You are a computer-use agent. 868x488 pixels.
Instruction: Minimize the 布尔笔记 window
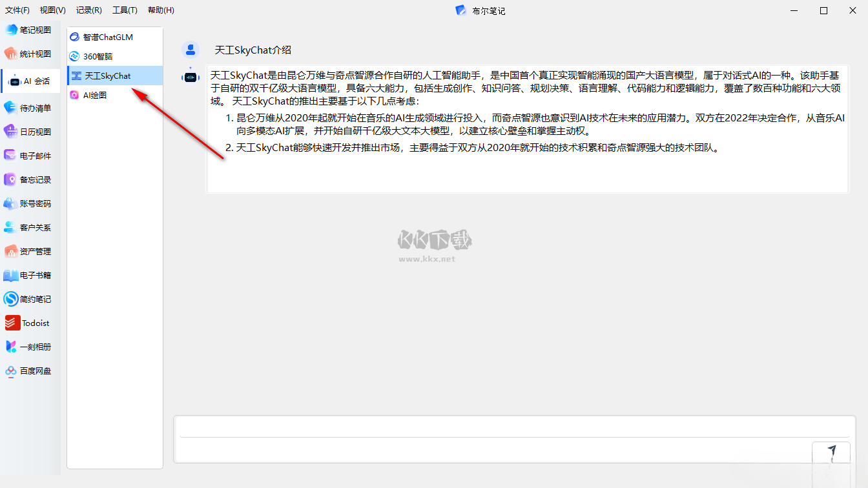tap(794, 10)
